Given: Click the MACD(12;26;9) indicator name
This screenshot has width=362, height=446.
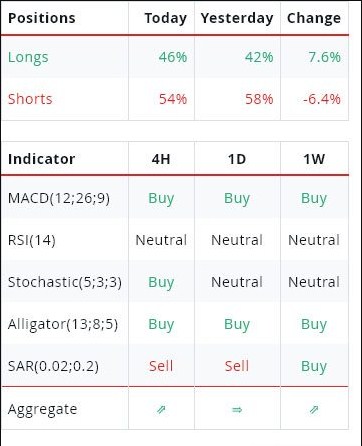Looking at the screenshot, I should [x=59, y=198].
